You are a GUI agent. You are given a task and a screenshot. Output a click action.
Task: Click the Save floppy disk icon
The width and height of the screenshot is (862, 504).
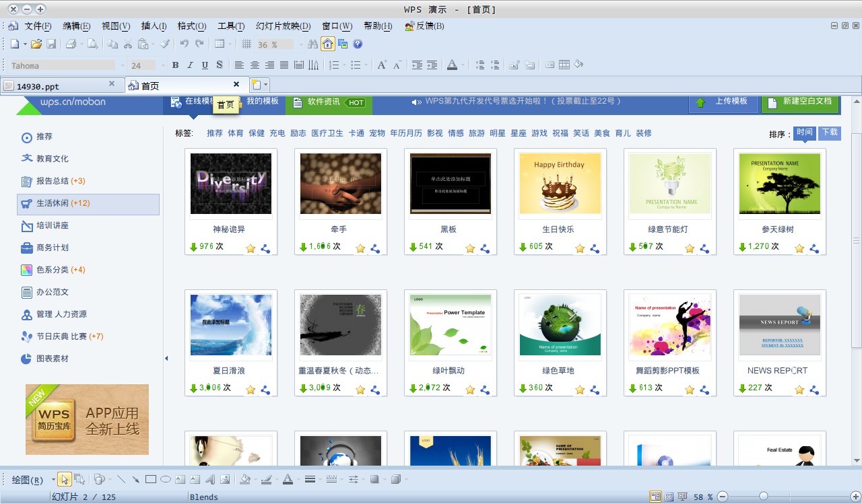tap(50, 44)
